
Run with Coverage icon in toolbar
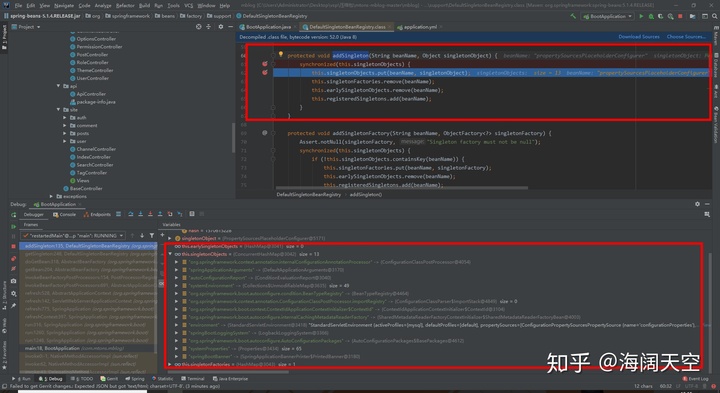point(661,16)
